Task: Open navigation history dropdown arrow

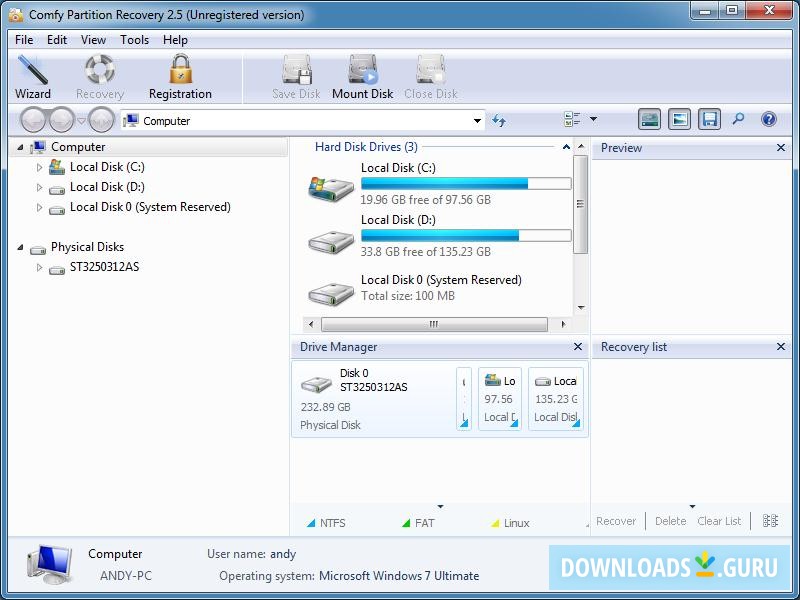Action: 81,121
